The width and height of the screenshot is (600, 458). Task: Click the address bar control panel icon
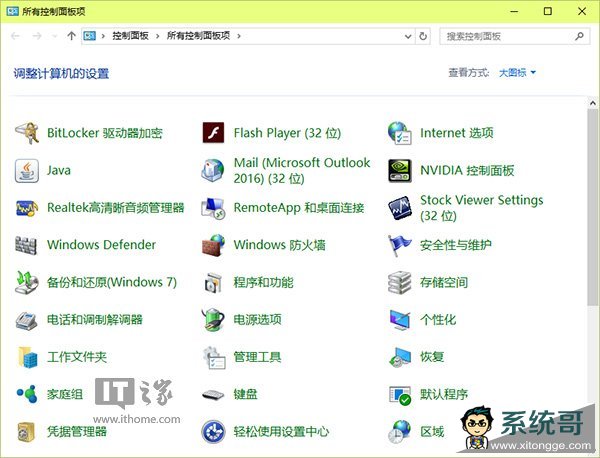pos(90,36)
